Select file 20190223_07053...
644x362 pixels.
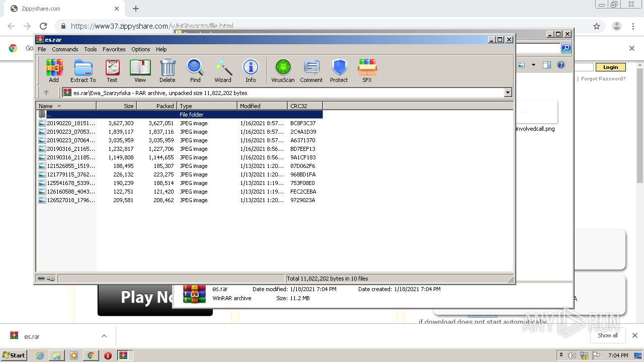tap(180, 132)
